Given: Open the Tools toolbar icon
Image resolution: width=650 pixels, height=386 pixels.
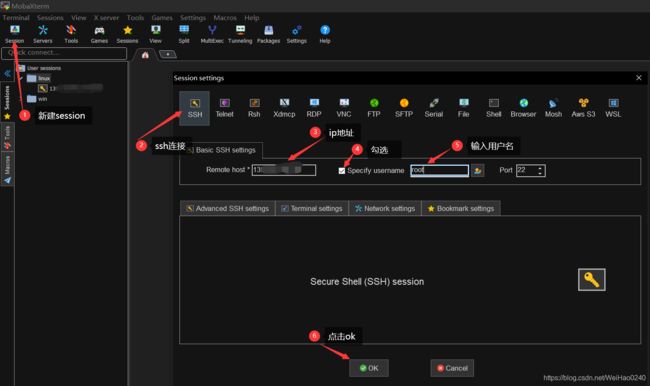Looking at the screenshot, I should pos(71,34).
